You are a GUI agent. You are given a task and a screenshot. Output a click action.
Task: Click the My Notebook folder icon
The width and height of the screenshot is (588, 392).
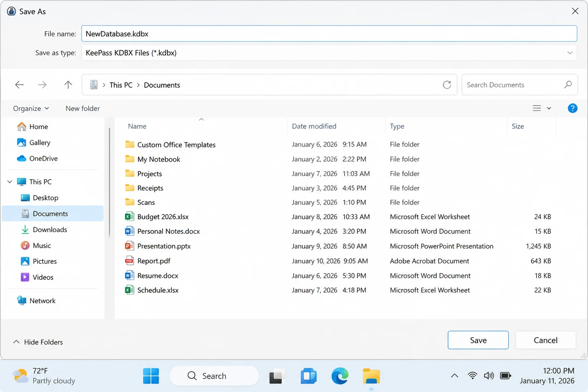coord(130,159)
